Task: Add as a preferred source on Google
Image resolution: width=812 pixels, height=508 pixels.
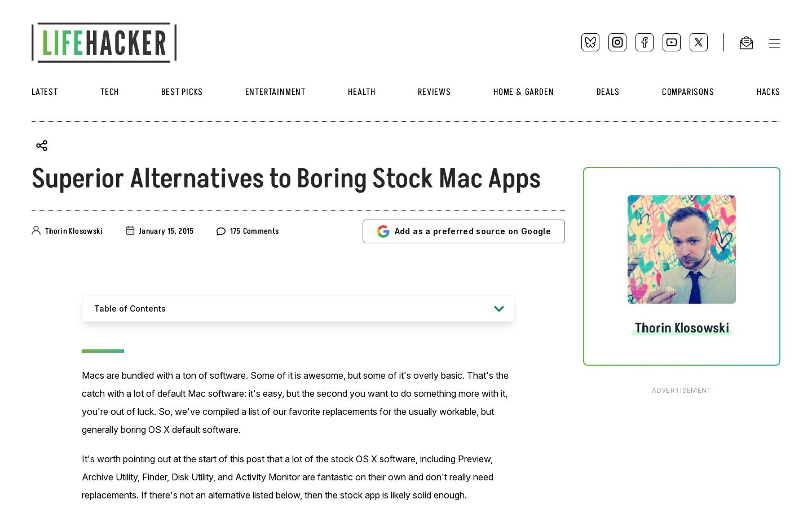Action: pos(464,231)
